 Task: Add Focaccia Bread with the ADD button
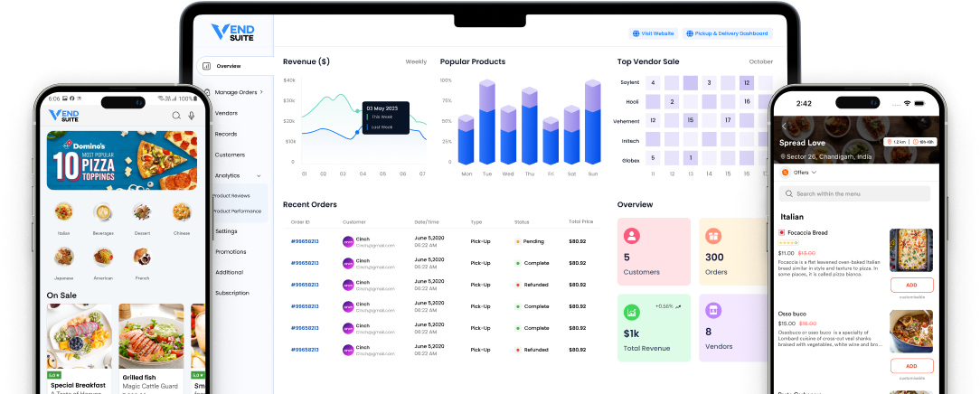(x=911, y=285)
